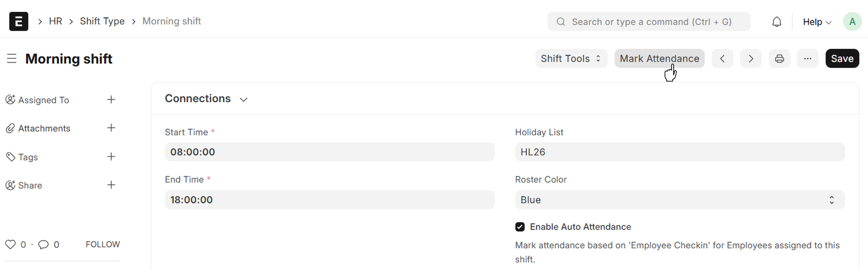868x273 pixels.
Task: Add an attachment with plus icon
Action: (x=111, y=128)
